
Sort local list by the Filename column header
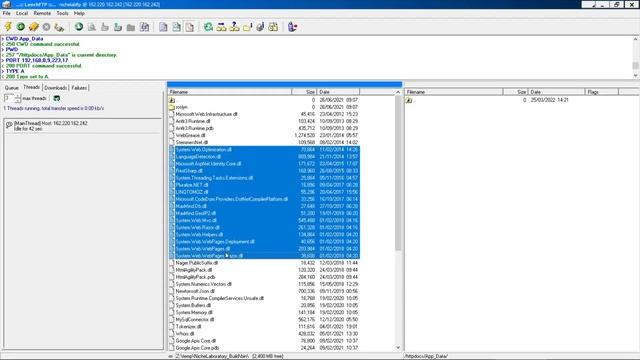click(x=230, y=92)
